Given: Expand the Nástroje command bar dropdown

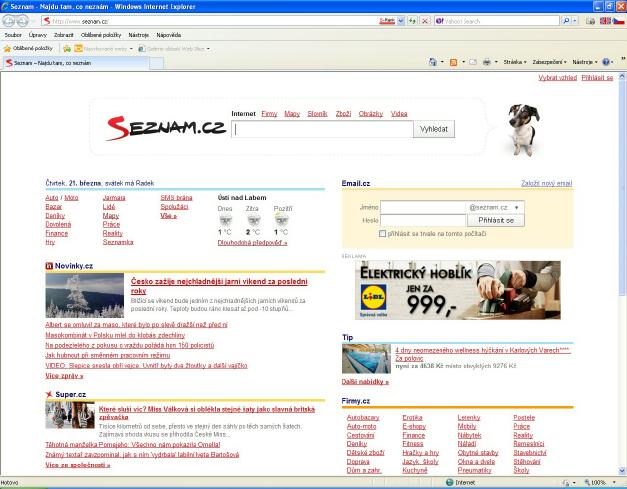Looking at the screenshot, I should coord(585,62).
